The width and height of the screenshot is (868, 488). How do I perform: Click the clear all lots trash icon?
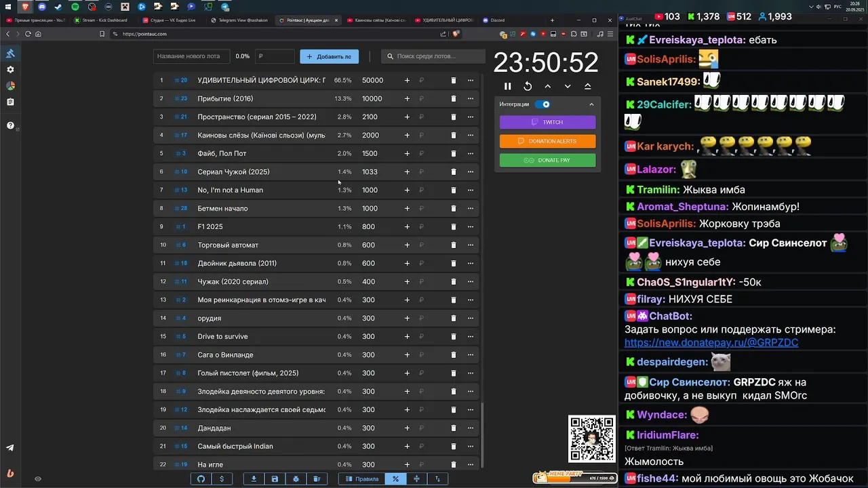click(317, 479)
